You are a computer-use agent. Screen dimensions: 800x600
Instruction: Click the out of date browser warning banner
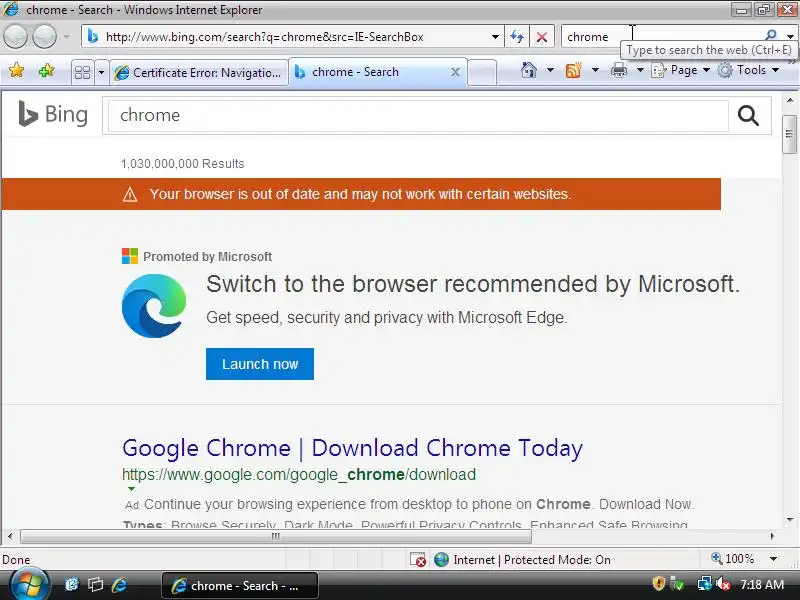tap(361, 194)
